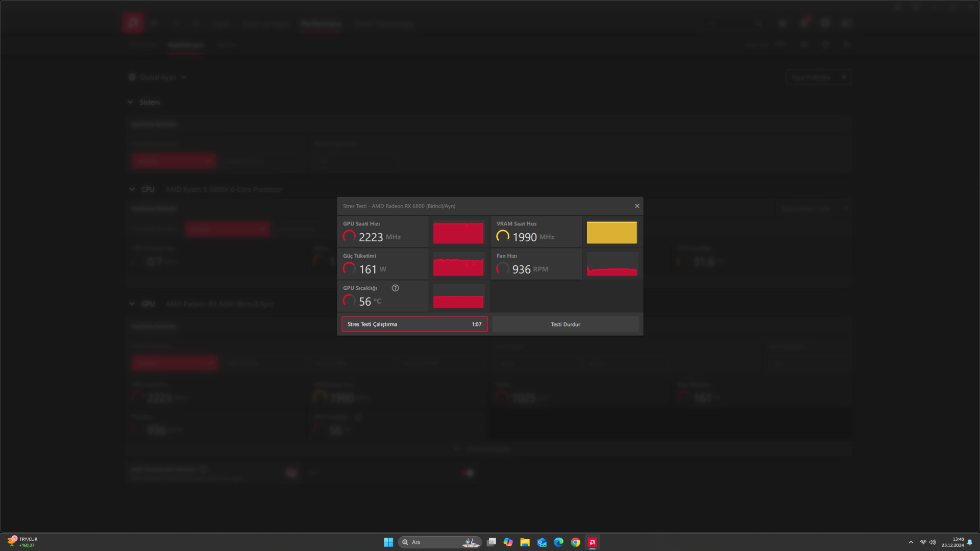Open File Explorer from the taskbar
Screen dimensions: 980x551
coord(525,542)
